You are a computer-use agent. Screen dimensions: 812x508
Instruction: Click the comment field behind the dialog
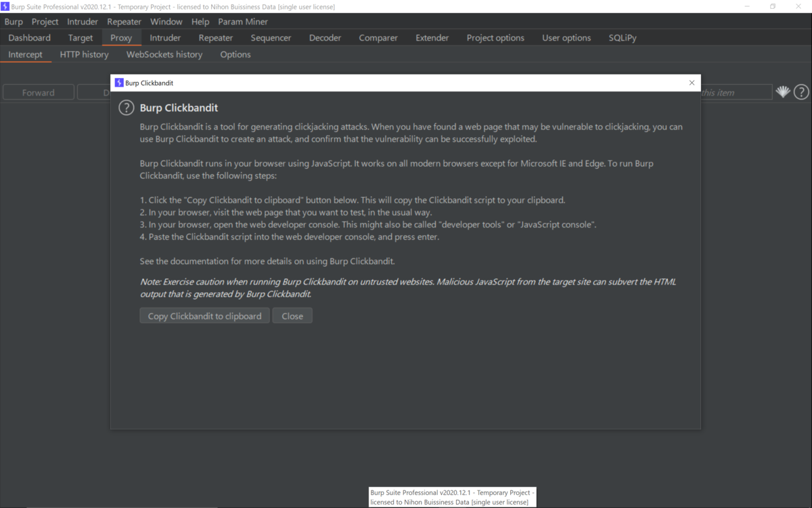pos(736,92)
